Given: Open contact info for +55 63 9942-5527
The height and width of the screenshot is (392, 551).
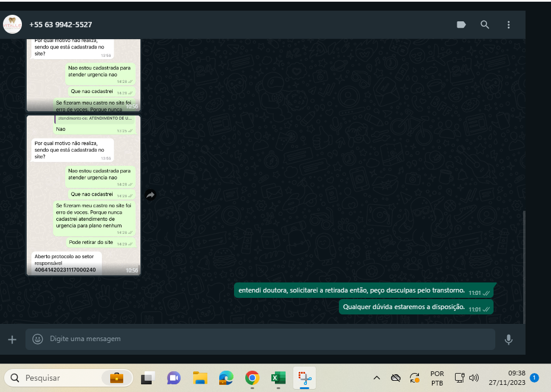Looking at the screenshot, I should point(60,25).
